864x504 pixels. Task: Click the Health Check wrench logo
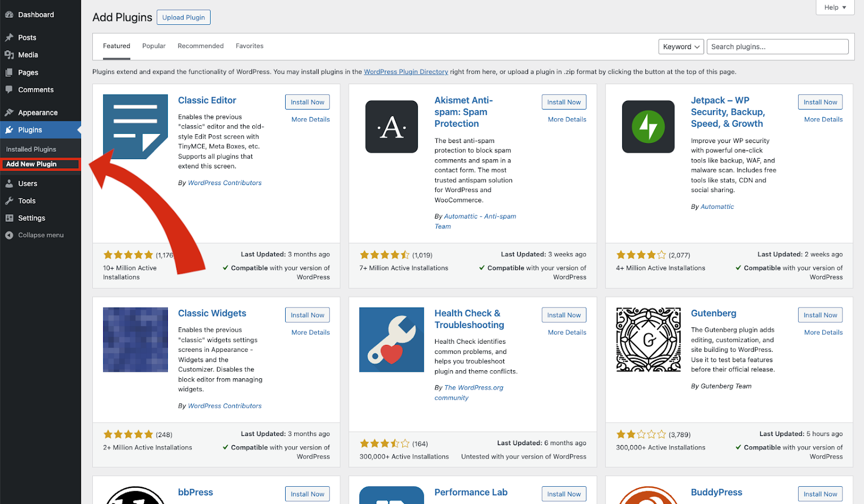[x=391, y=340]
